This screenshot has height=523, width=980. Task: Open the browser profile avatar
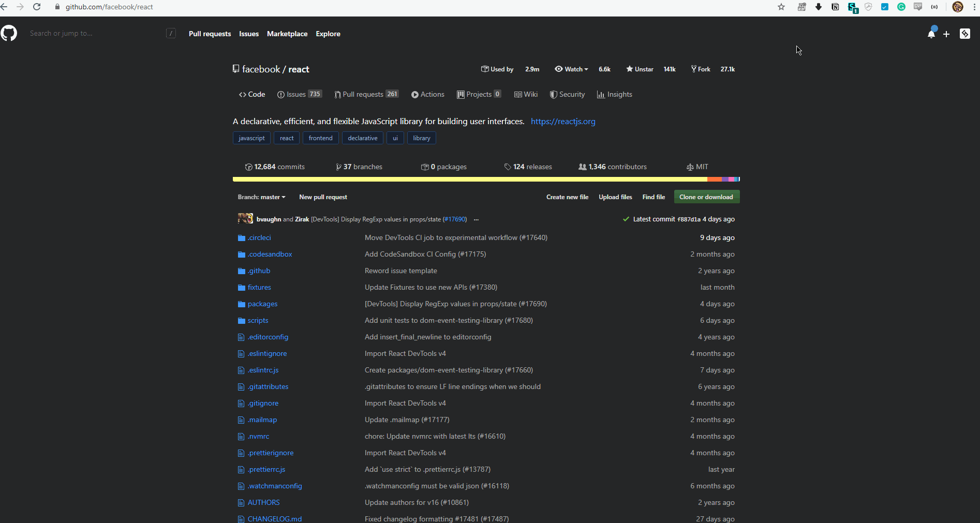[958, 7]
